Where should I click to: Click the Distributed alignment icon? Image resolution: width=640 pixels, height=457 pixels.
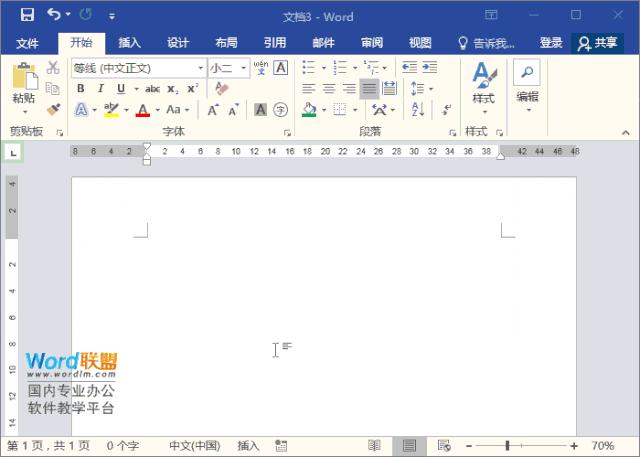(389, 89)
